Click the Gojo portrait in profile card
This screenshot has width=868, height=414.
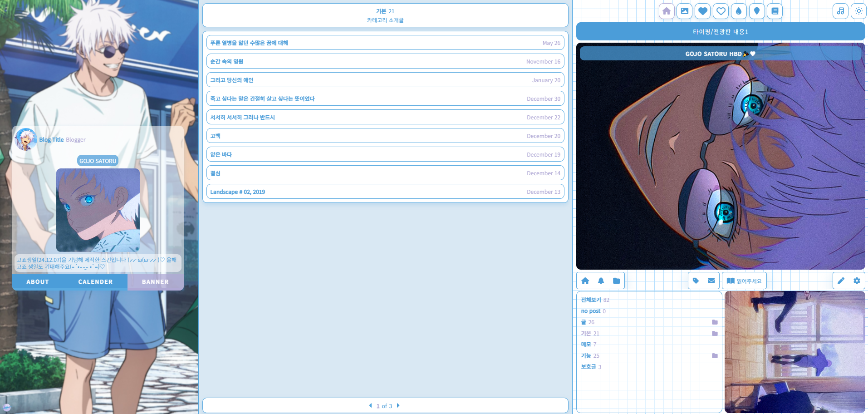[98, 210]
